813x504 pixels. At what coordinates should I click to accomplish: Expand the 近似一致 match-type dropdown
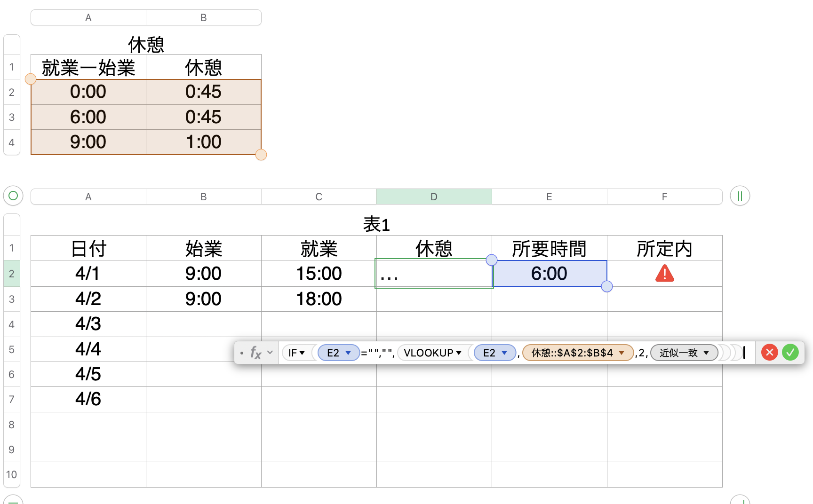[x=706, y=353]
